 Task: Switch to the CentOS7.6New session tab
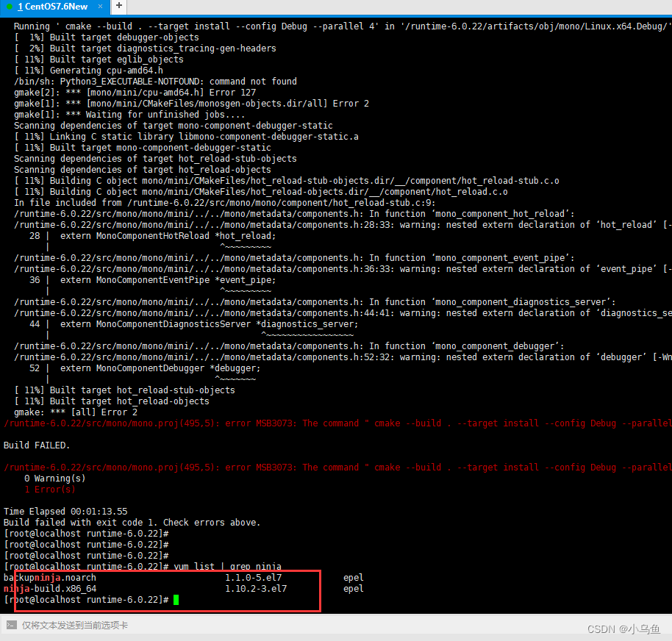point(51,7)
